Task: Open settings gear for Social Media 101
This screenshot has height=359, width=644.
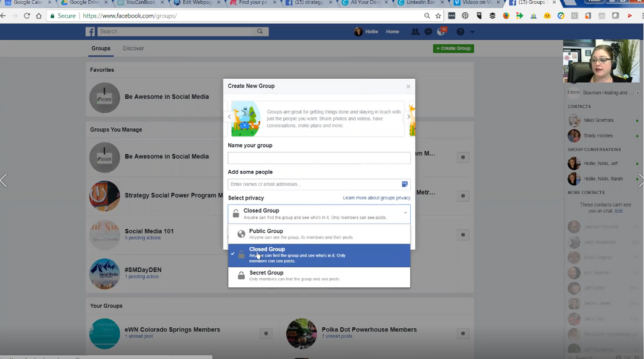Action: click(x=463, y=235)
